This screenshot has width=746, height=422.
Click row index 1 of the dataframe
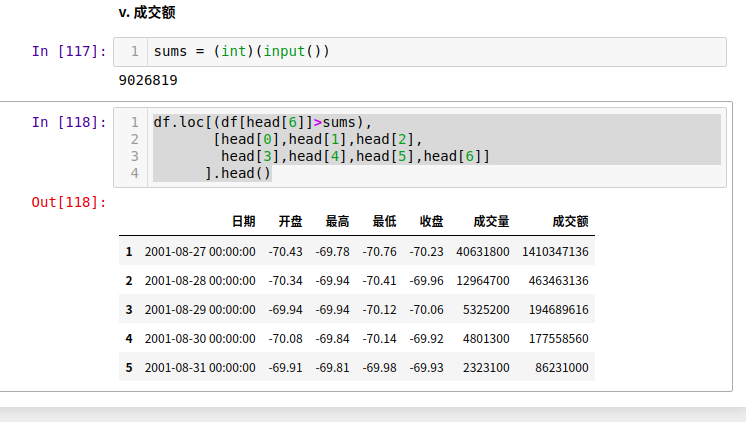129,252
